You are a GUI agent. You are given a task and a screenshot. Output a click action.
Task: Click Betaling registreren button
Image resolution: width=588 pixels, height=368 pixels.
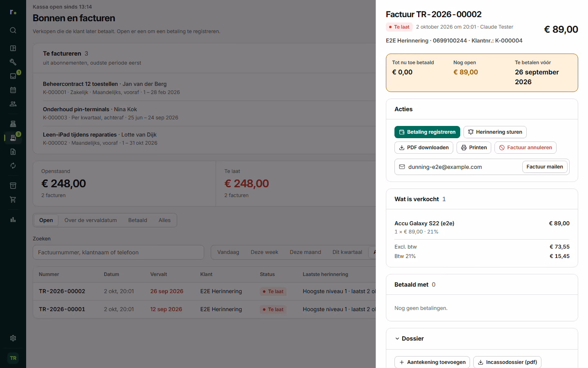[x=427, y=132]
